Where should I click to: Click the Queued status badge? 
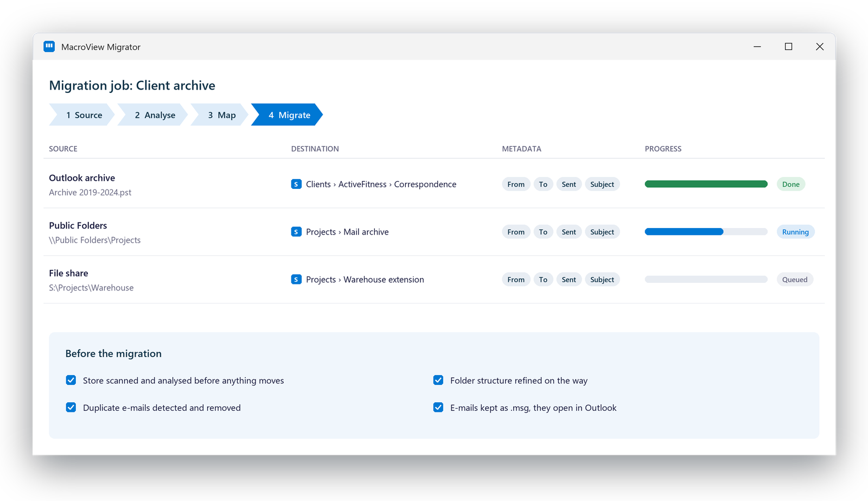click(x=795, y=280)
